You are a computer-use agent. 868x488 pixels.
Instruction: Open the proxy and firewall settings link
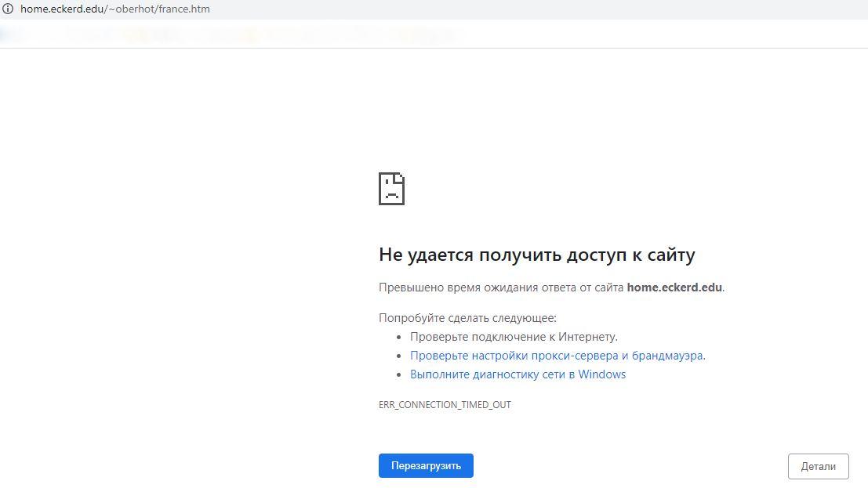[x=556, y=356]
